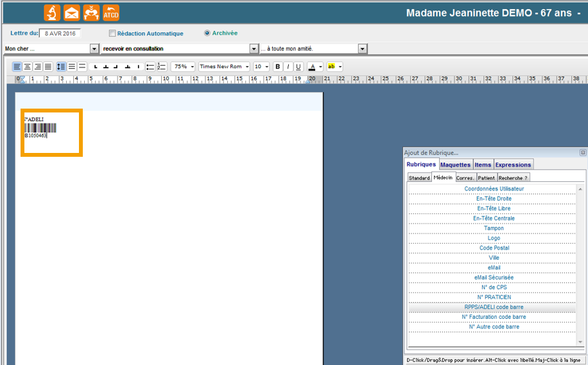Image resolution: width=588 pixels, height=365 pixels.
Task: Open the yellow highlight color picker
Action: pyautogui.click(x=340, y=67)
